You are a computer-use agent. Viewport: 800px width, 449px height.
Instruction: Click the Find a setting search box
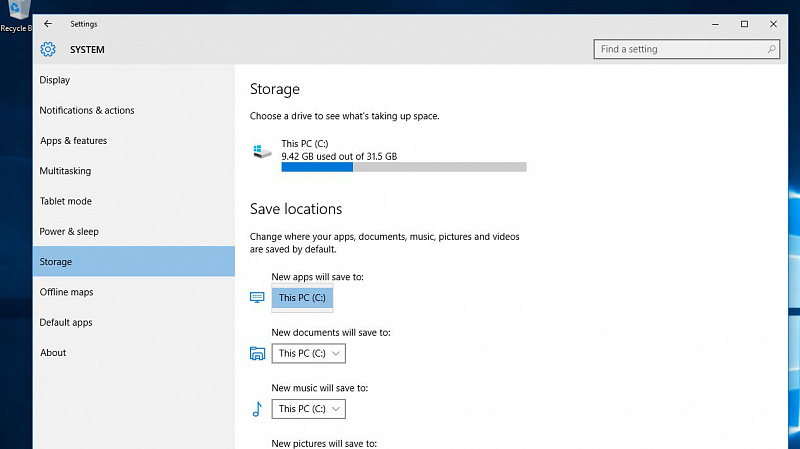[687, 49]
